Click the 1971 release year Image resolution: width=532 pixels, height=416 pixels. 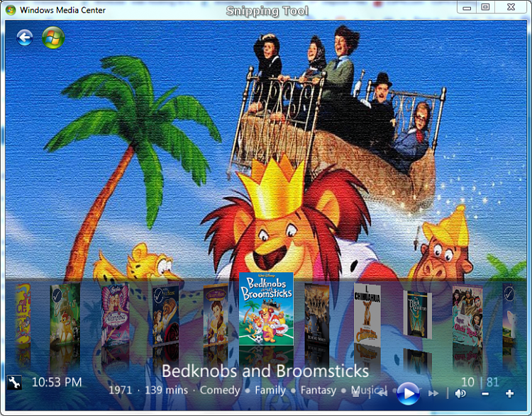tap(120, 390)
